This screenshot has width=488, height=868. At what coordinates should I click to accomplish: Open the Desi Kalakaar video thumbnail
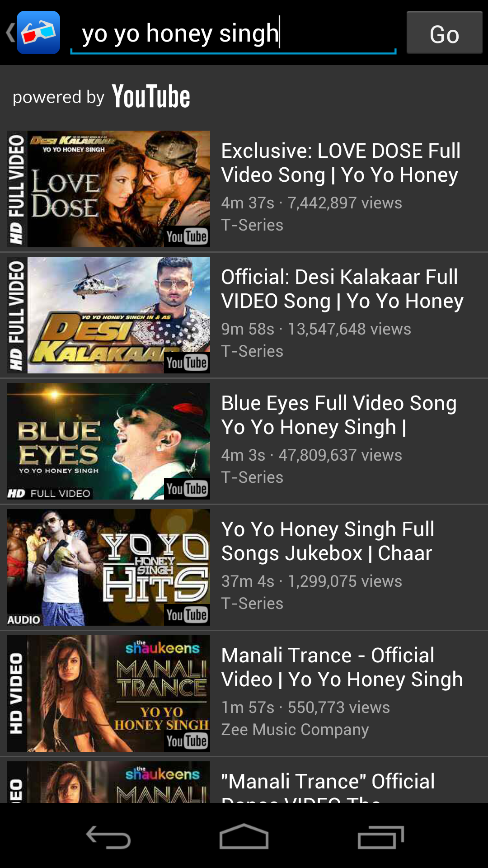tap(108, 315)
